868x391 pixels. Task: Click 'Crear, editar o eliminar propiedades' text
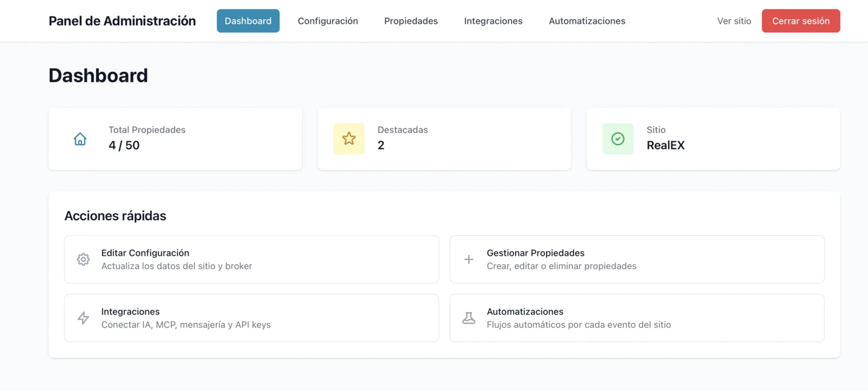[x=561, y=266]
